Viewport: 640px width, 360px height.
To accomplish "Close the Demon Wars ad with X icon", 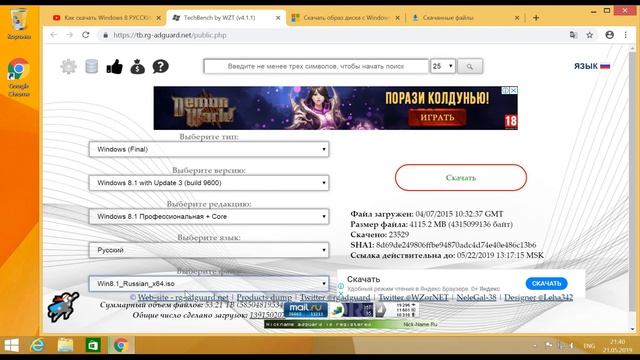I will [x=514, y=90].
